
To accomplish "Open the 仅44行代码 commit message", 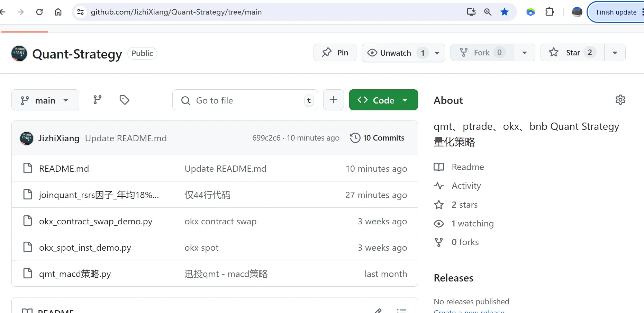I will coord(207,195).
